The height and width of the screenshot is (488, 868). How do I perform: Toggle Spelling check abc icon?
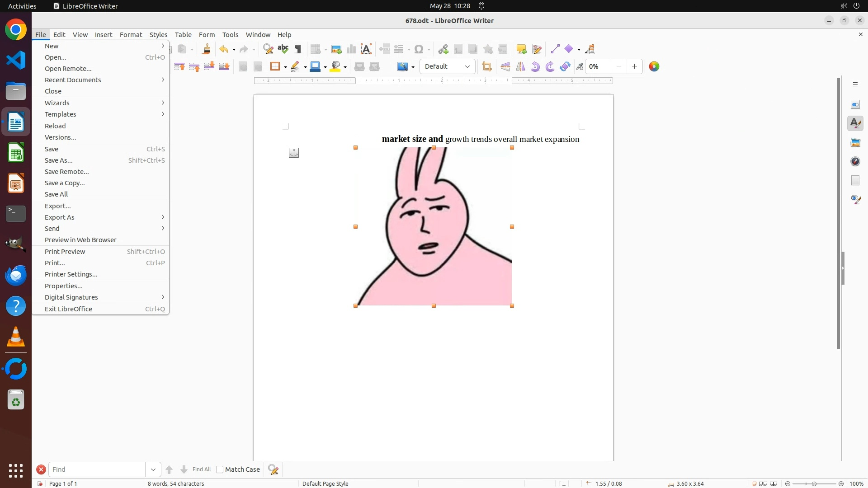coord(283,49)
